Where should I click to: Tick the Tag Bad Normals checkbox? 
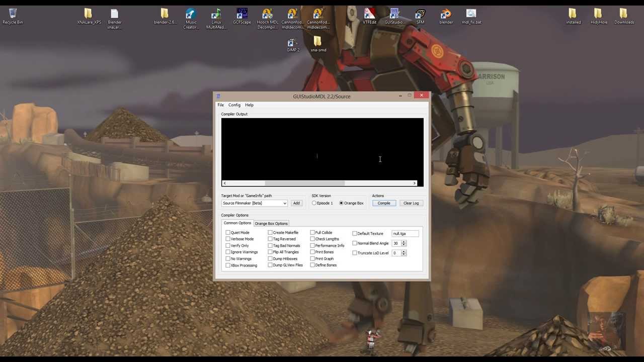[x=270, y=246]
